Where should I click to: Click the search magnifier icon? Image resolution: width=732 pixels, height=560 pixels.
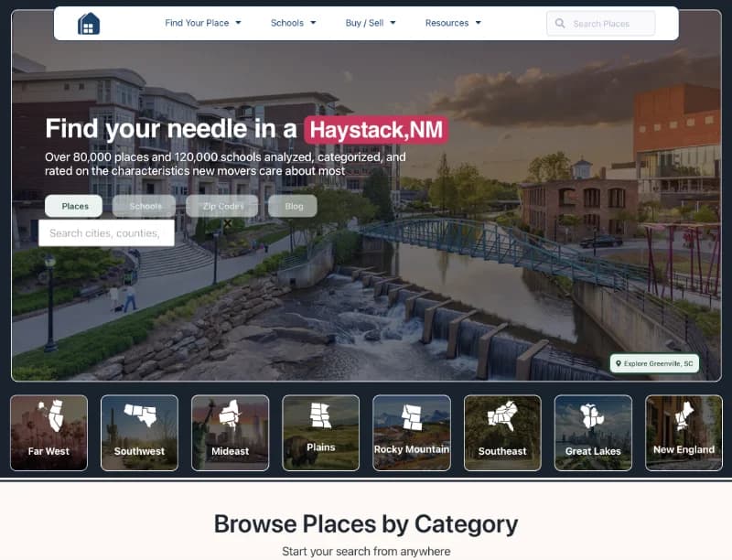560,24
